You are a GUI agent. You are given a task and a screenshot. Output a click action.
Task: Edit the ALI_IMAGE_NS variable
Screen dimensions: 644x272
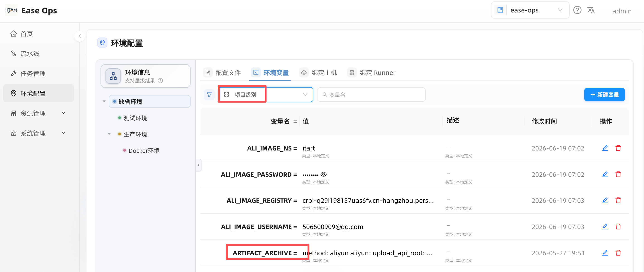605,148
